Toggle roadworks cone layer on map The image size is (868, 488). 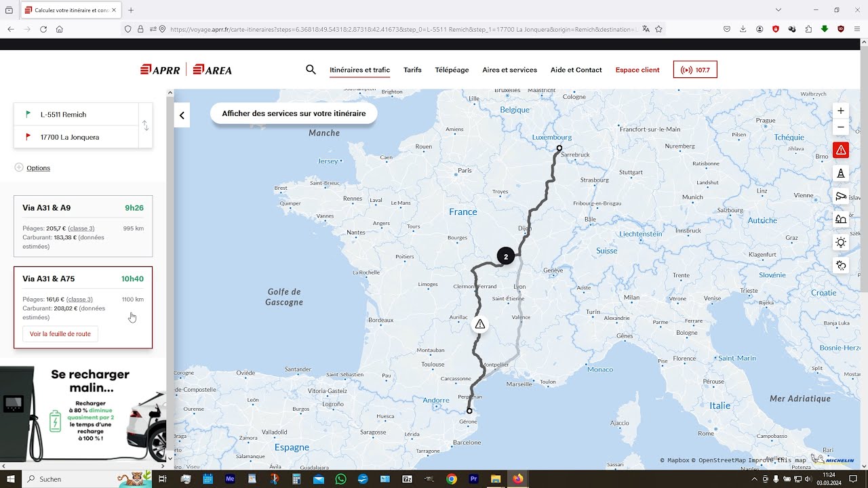pos(841,173)
